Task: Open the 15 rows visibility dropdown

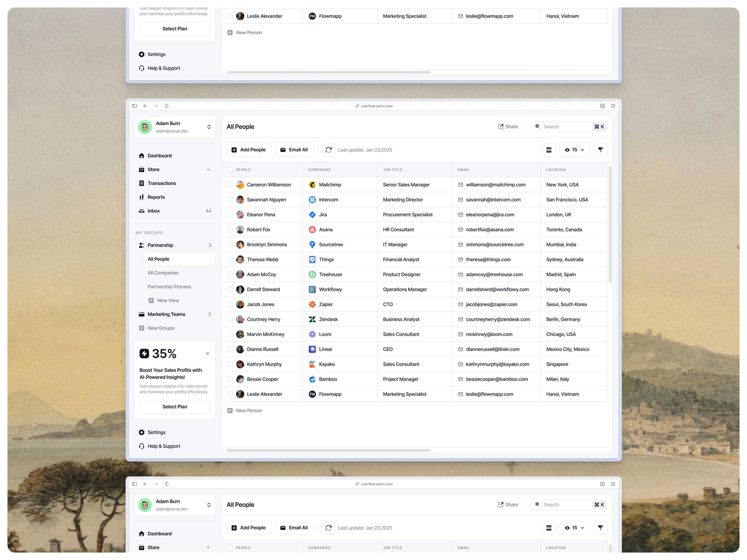Action: click(575, 150)
